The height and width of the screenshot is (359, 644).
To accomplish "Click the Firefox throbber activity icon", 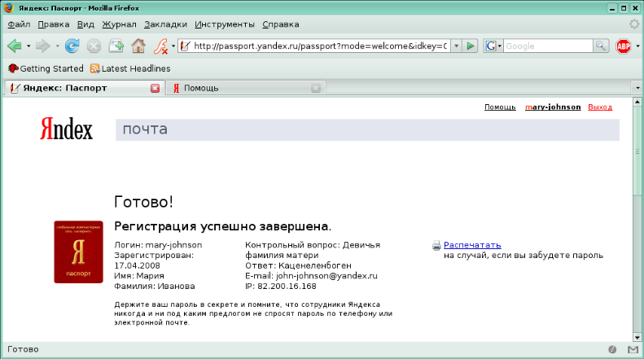I will pyautogui.click(x=634, y=24).
